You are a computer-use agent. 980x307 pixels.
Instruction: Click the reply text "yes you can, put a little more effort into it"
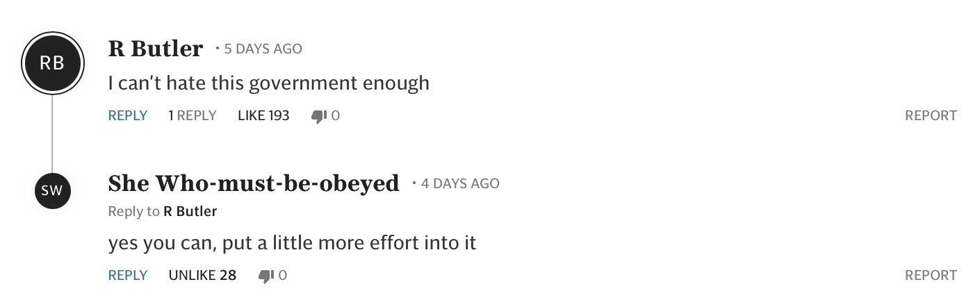click(x=292, y=244)
